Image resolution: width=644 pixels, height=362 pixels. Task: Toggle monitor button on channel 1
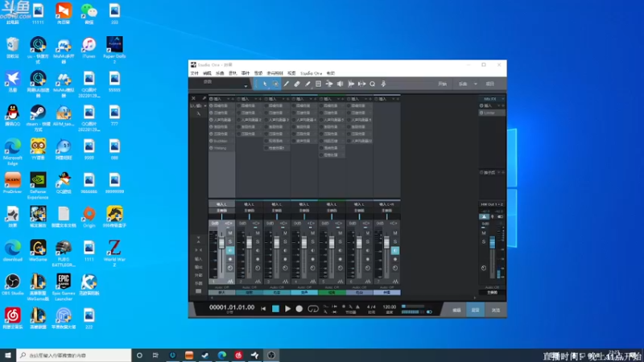click(230, 250)
